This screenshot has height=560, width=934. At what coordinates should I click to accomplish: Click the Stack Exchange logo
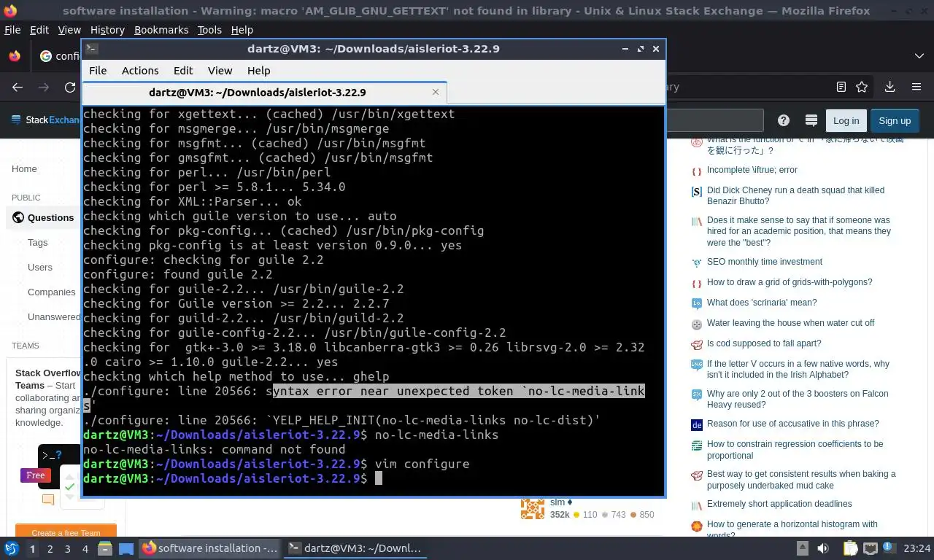[47, 120]
